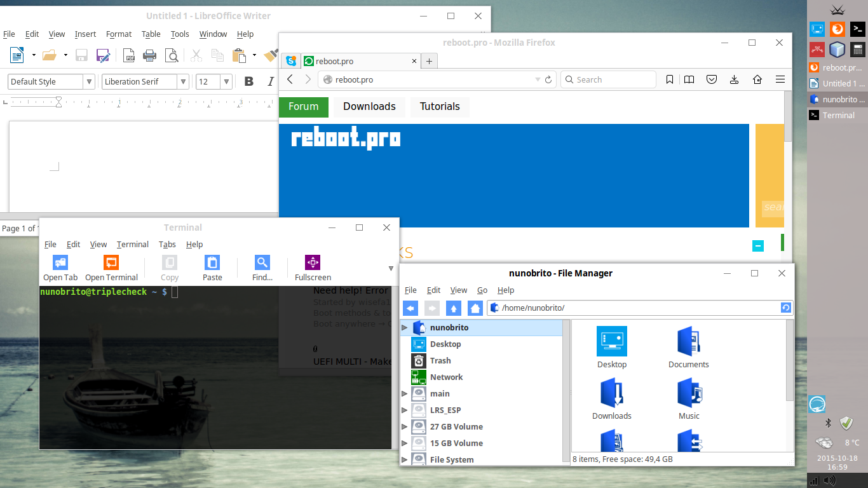Open the Writer Table menu
Screen dimensions: 868x488
[151, 34]
